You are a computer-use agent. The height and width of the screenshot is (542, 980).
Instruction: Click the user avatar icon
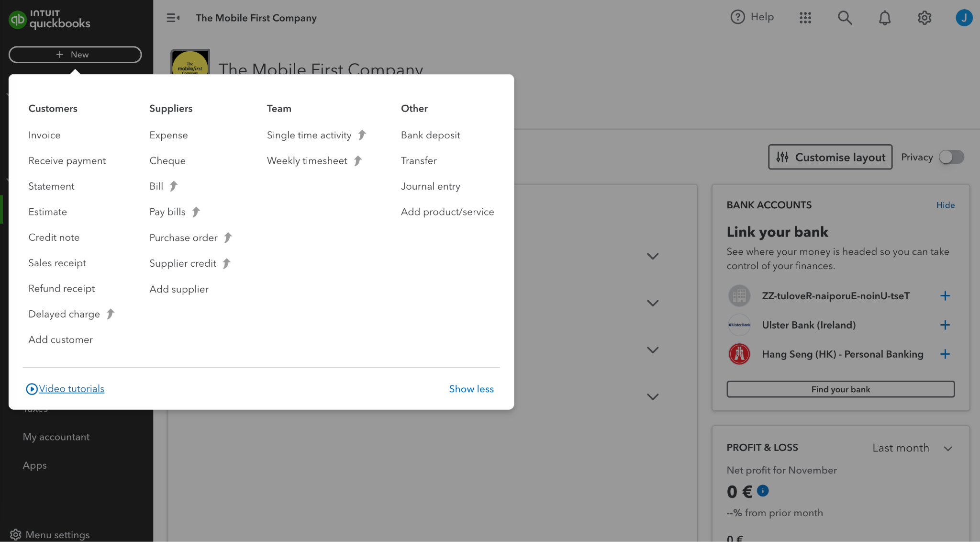(964, 18)
